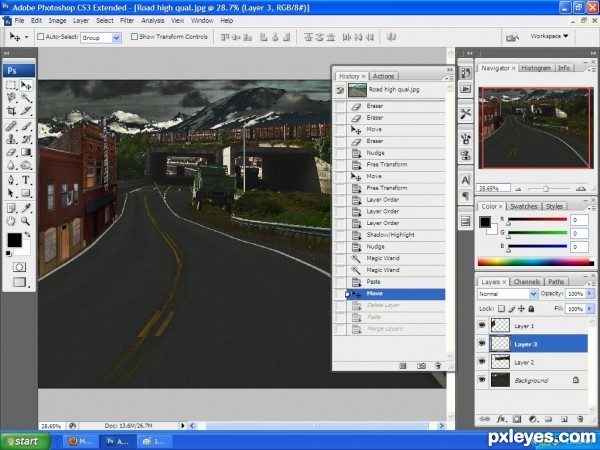Click the Road high qual.jpg snapshot
This screenshot has width=600, height=450.
tap(389, 90)
